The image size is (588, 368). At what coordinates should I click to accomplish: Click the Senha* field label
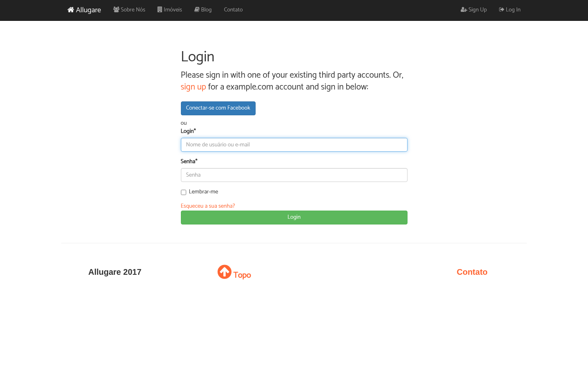tap(189, 162)
